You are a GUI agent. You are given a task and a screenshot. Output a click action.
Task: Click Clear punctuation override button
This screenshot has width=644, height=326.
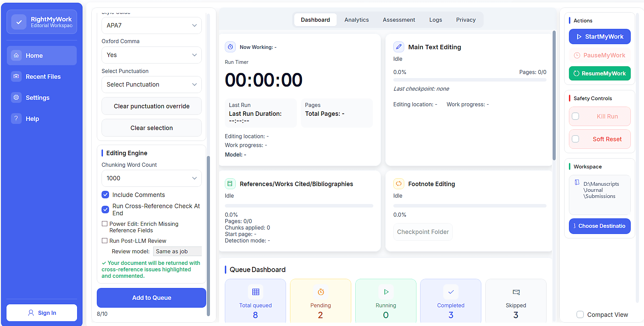pyautogui.click(x=151, y=106)
